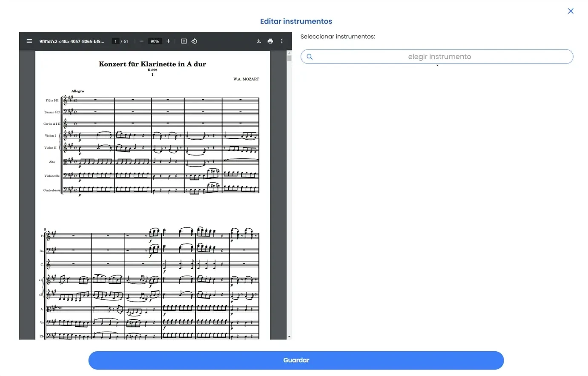Click the 9f81d7c2 filename in the toolbar

pos(72,41)
